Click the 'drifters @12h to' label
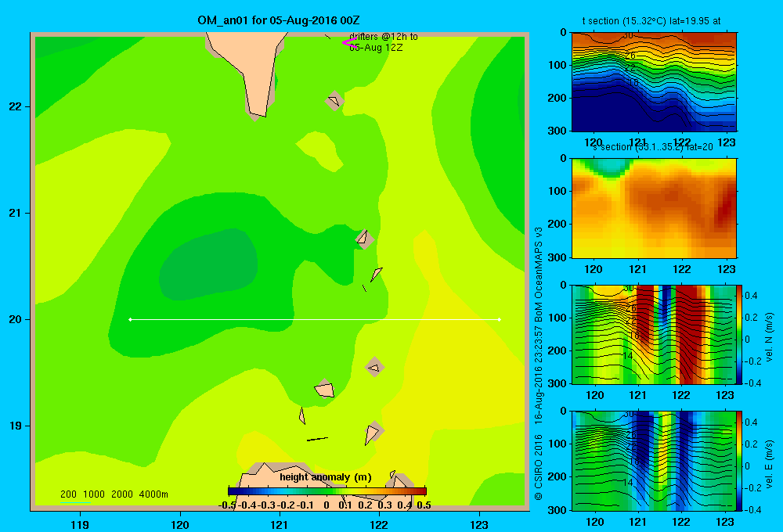The width and height of the screenshot is (783, 532). pos(384,37)
